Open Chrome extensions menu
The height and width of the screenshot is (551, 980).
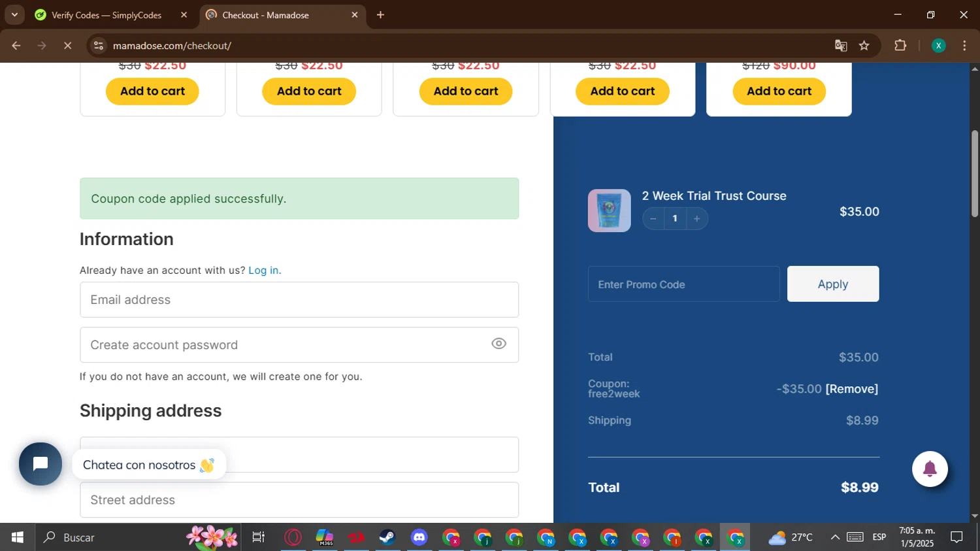900,46
